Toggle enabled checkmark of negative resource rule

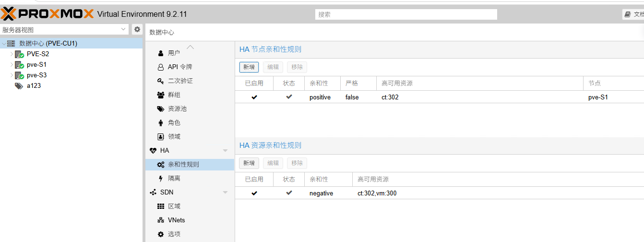click(254, 193)
